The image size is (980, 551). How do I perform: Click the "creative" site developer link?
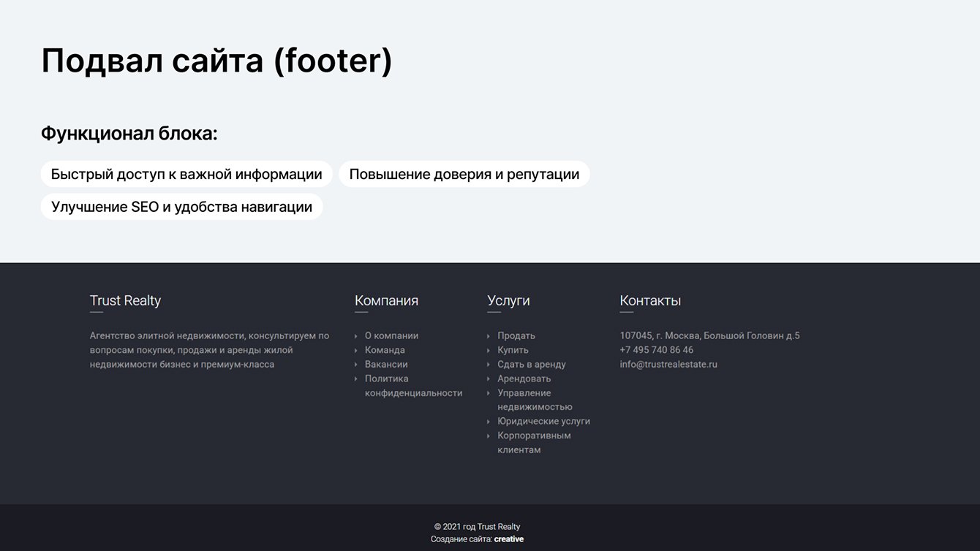point(509,539)
